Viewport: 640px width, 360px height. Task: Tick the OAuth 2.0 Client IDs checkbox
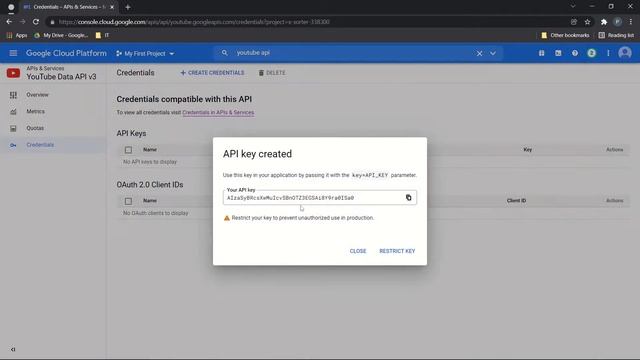[x=128, y=201]
